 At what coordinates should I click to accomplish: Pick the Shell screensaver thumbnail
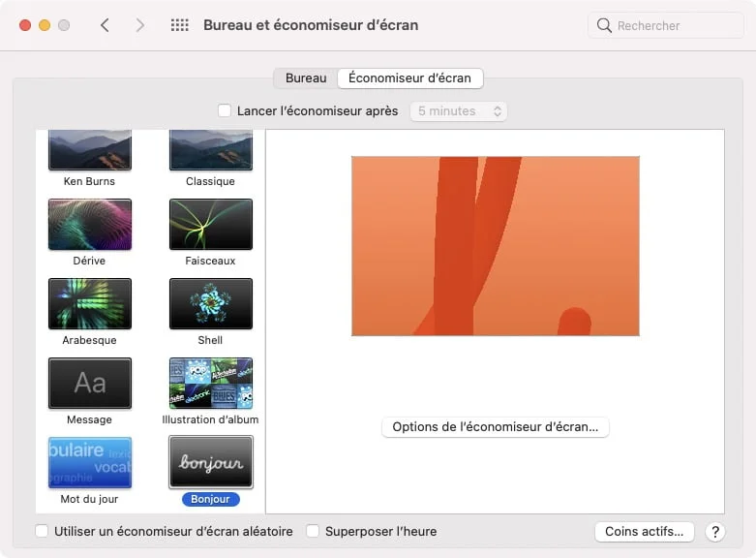(x=211, y=303)
